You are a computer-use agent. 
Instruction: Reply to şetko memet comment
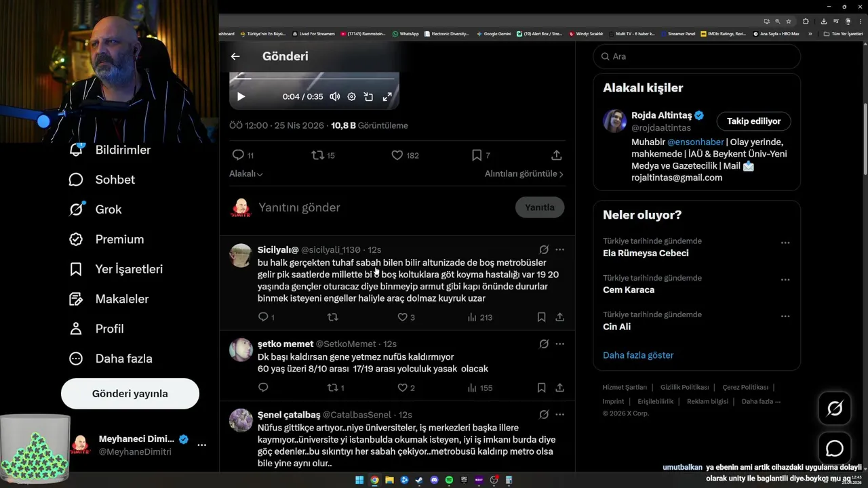263,388
